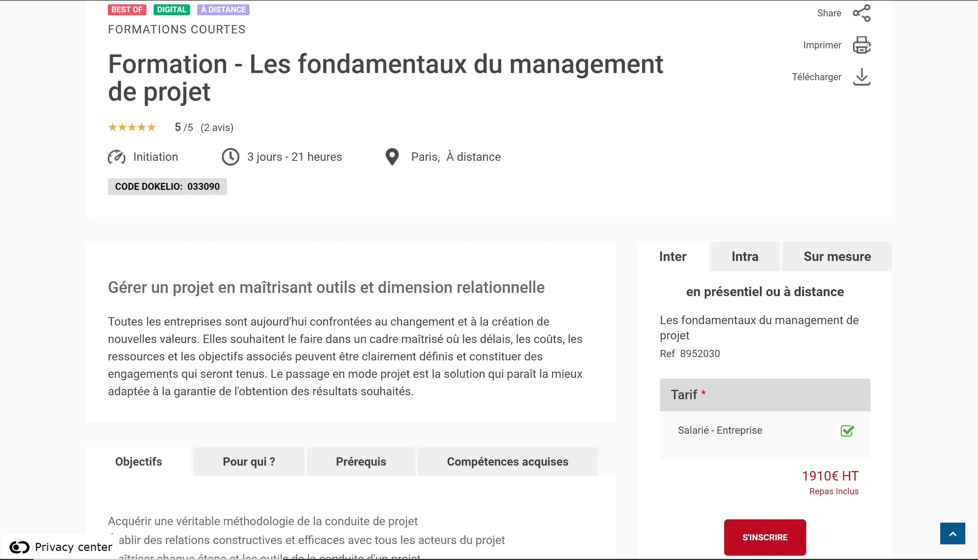Viewport: 978px width, 560px height.
Task: Click the Initiation level gauge icon
Action: click(117, 157)
